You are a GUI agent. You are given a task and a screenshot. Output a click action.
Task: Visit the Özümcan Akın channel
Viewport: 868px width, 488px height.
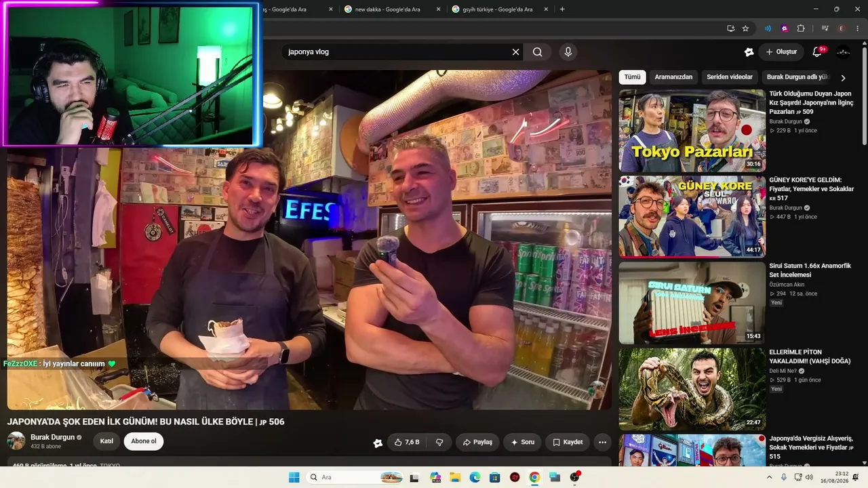point(787,285)
